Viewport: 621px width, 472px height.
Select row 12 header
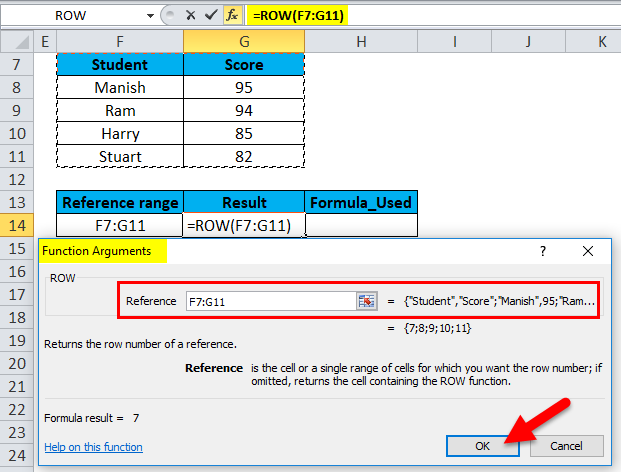tap(17, 179)
